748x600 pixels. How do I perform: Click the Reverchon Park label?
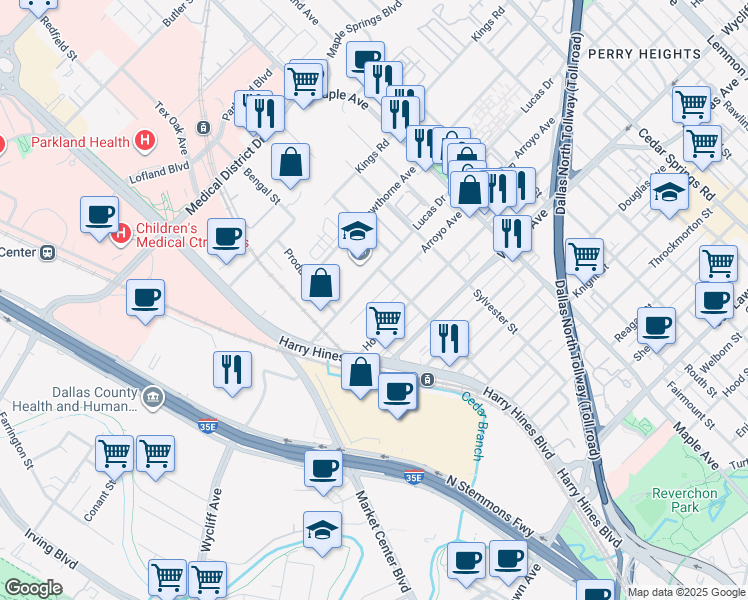[x=683, y=500]
